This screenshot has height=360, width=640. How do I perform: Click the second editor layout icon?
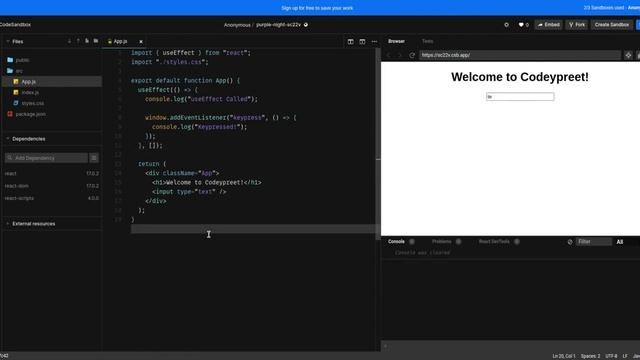[362, 42]
